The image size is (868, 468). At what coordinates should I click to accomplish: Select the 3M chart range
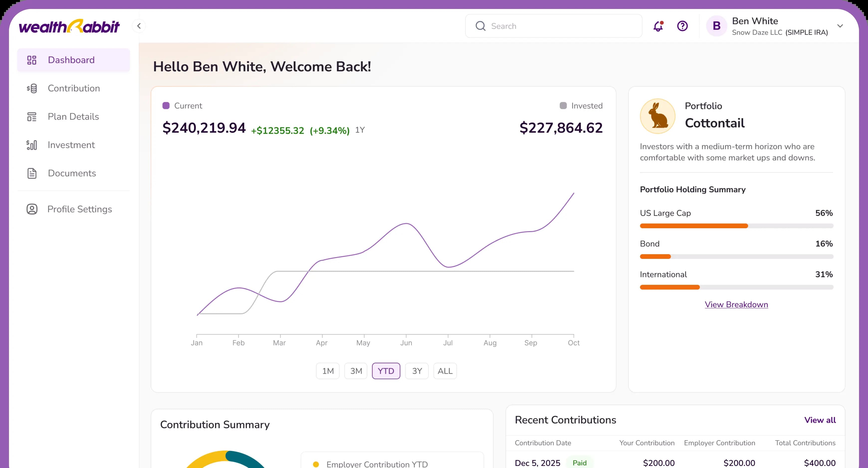(356, 371)
